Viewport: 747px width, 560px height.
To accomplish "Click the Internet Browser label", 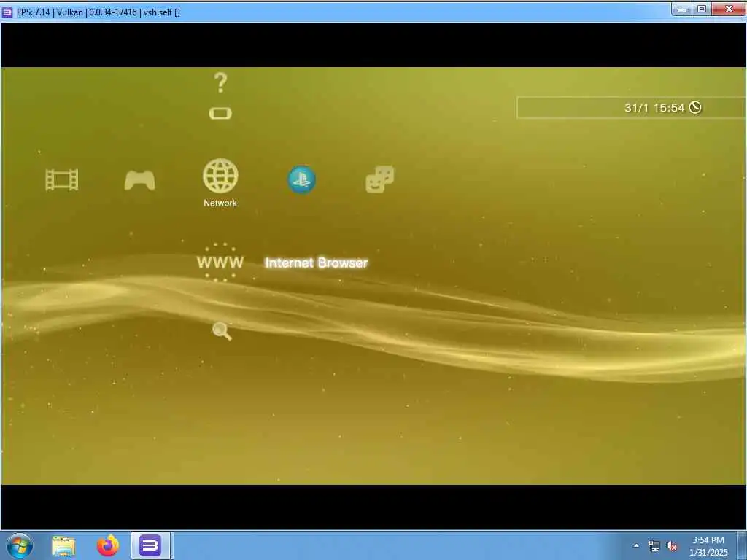I will 317,262.
